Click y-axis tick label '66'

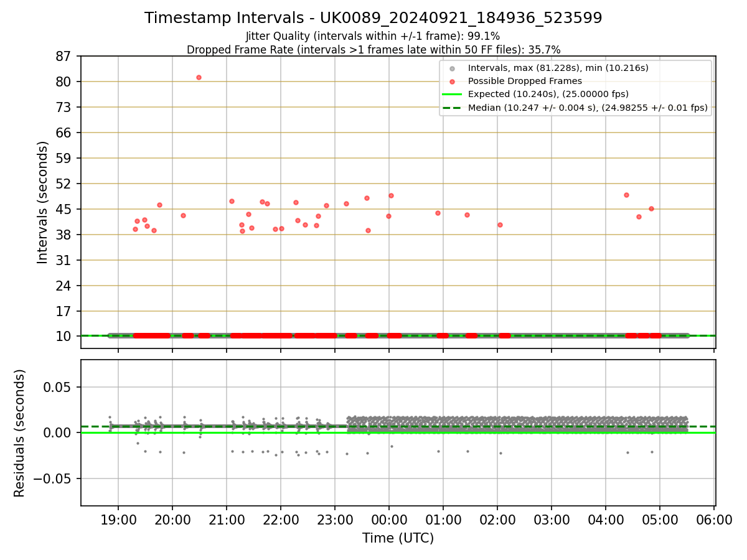[x=64, y=133]
